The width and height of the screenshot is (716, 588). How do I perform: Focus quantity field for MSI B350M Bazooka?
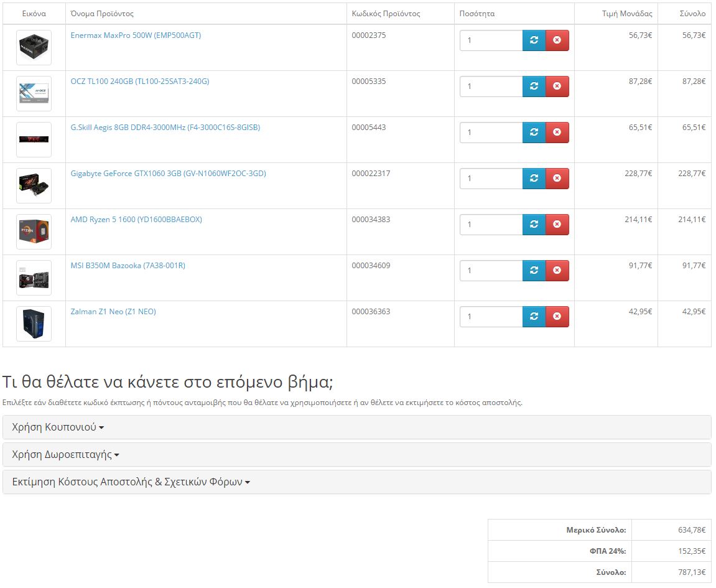[491, 271]
